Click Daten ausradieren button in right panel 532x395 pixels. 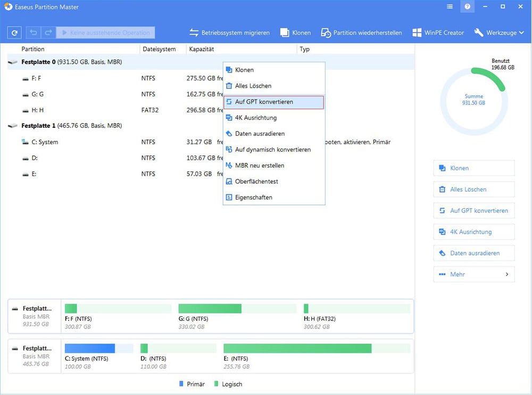tap(473, 253)
